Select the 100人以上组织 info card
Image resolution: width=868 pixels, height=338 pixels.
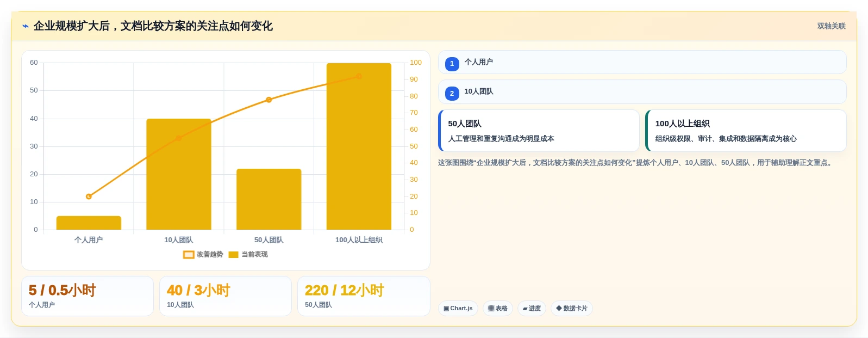pos(746,131)
